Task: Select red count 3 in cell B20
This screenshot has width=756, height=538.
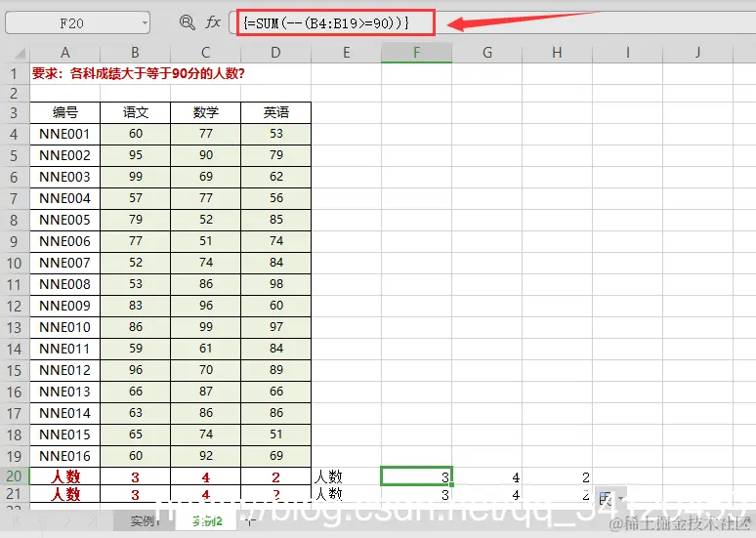Action: [x=136, y=476]
